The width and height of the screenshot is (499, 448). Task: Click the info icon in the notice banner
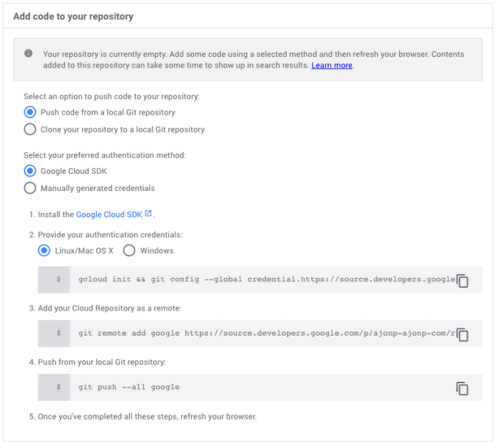point(29,53)
